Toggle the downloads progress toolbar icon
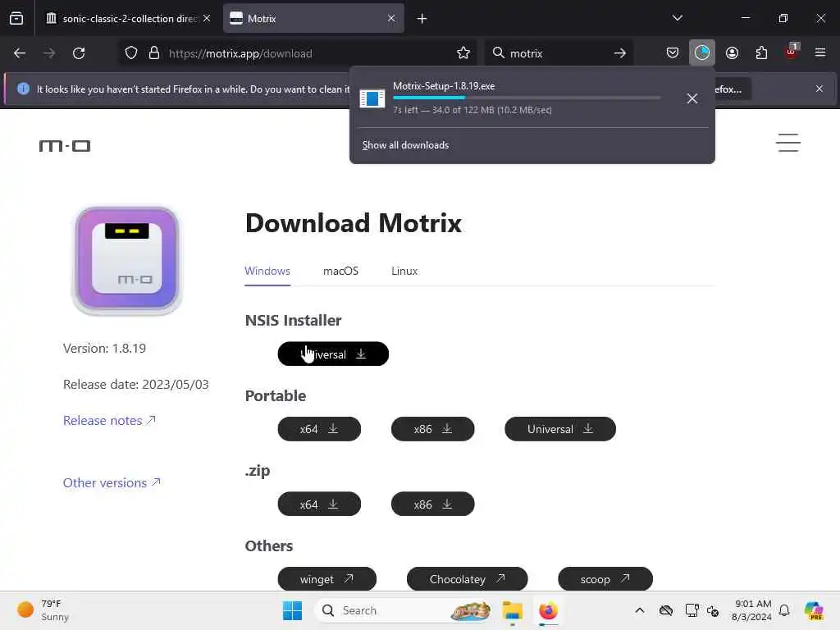 tap(702, 53)
